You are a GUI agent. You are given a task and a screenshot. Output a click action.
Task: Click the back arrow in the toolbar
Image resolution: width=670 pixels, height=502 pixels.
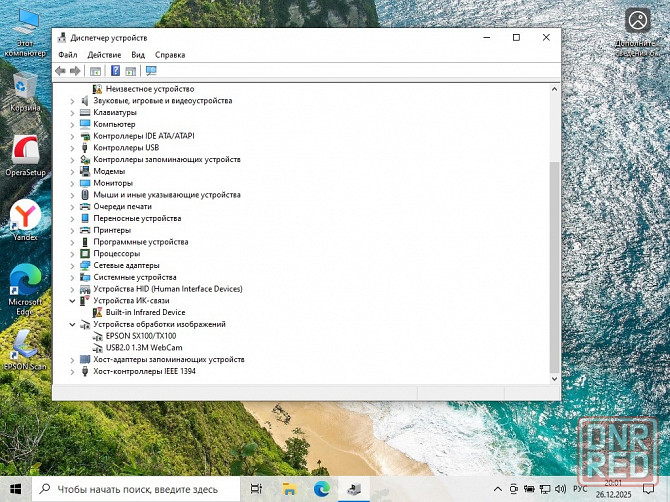61,71
